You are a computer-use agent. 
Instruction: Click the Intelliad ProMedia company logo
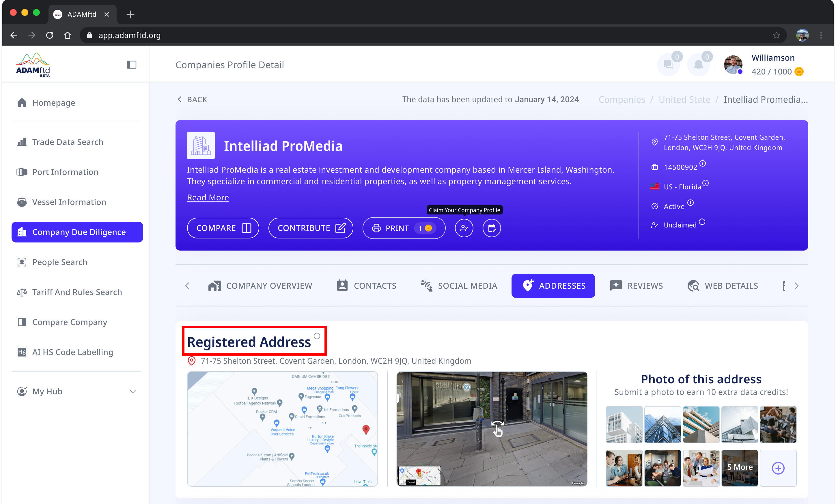[201, 145]
